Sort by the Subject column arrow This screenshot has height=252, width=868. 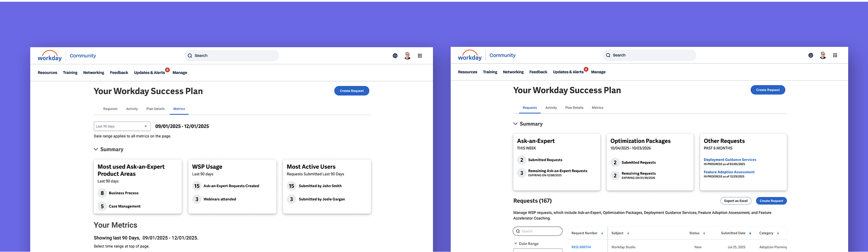point(628,233)
